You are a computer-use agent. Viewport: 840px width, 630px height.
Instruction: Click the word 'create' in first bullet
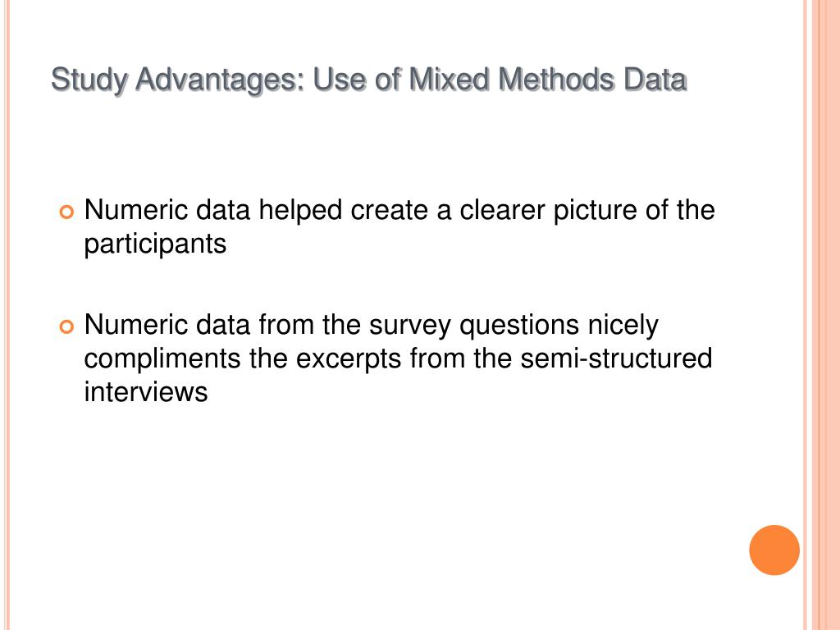[x=390, y=209]
